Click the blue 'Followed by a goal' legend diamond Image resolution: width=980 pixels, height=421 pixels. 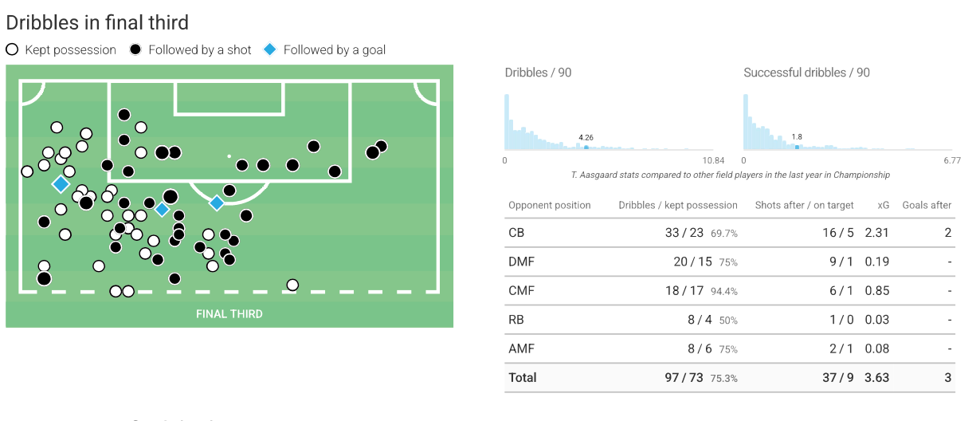point(270,49)
